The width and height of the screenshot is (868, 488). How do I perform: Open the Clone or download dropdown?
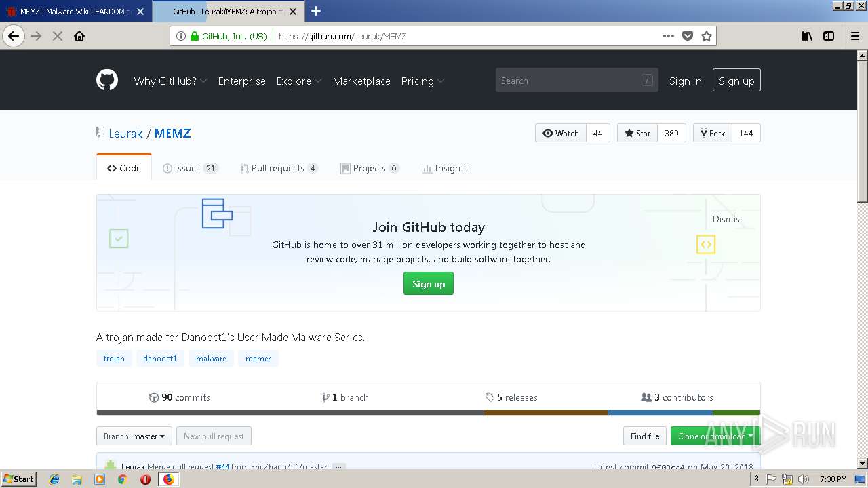[x=715, y=436]
